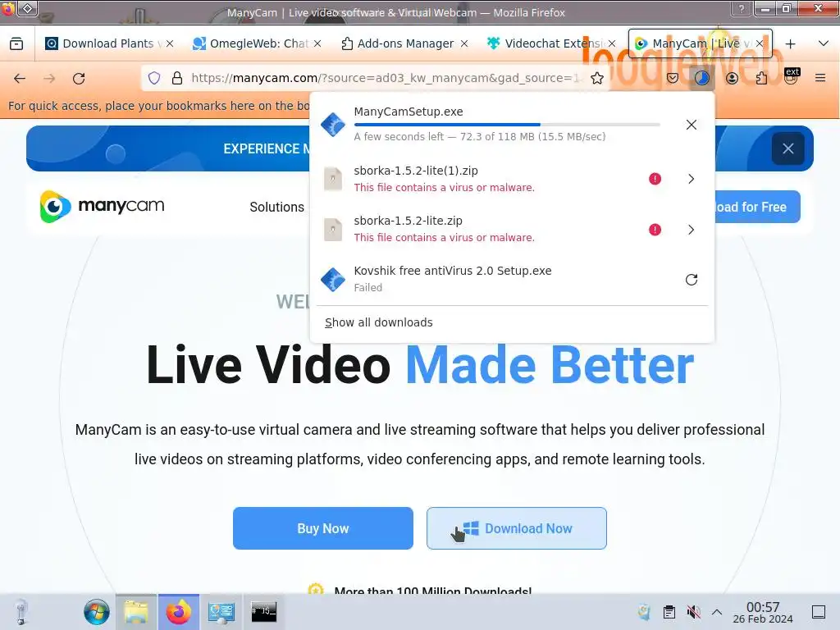The image size is (840, 630).
Task: Reload the current page
Action: pos(79,79)
